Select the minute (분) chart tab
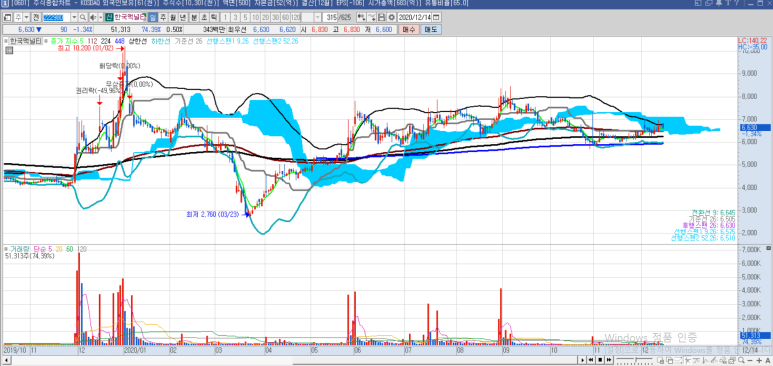773x366 pixels. [194, 17]
